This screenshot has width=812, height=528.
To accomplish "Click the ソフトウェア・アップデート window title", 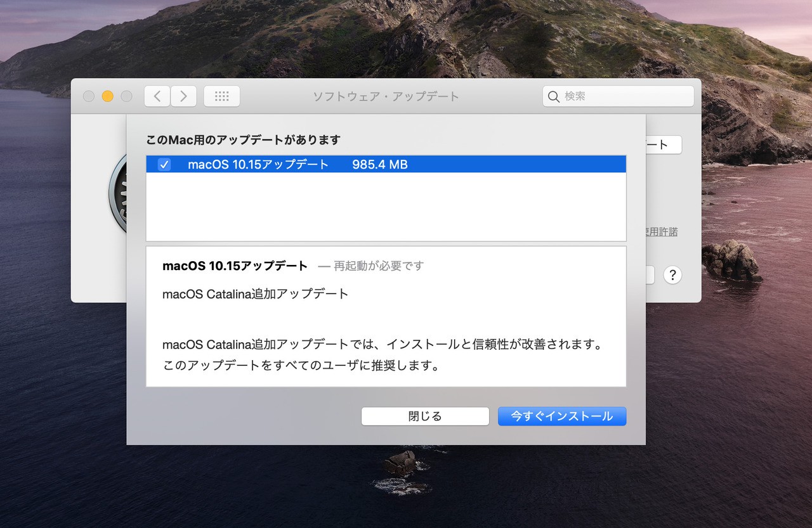I will 386,96.
